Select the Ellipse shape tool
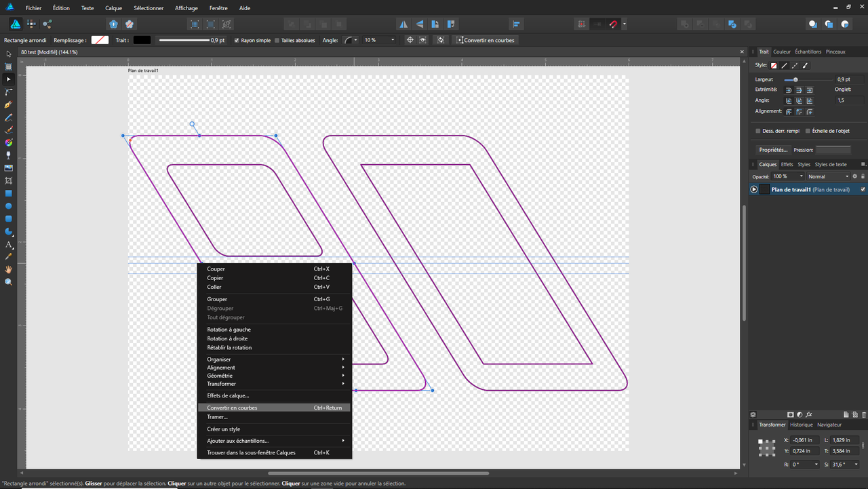Viewport: 868px width, 489px height. (9, 206)
